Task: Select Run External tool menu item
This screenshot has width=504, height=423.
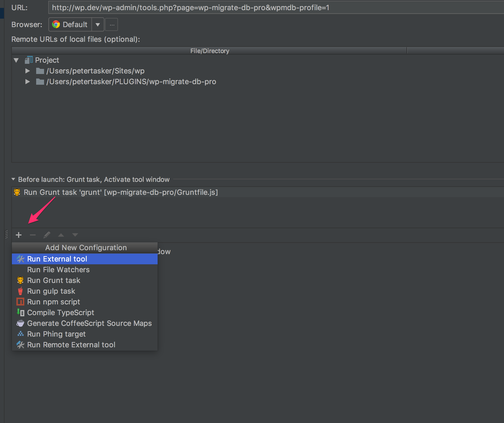Action: pos(85,259)
